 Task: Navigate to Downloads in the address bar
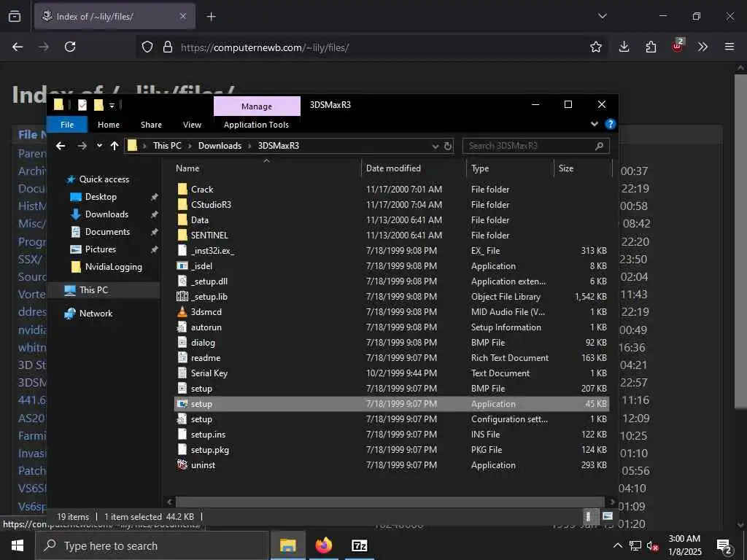pos(220,146)
